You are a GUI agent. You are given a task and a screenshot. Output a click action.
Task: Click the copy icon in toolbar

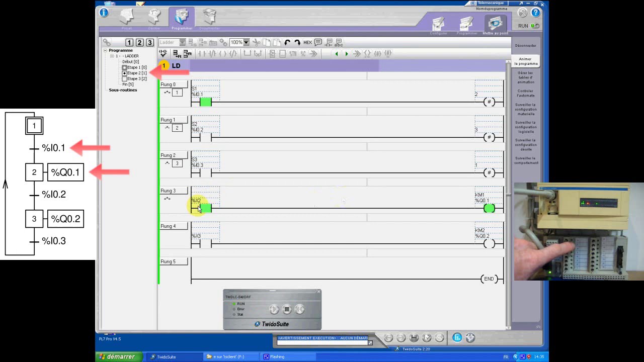(267, 43)
